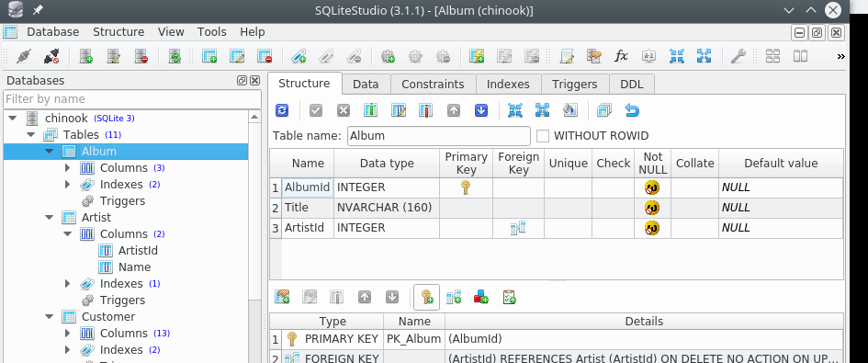The width and height of the screenshot is (868, 363).
Task: Click the Delete table toolbar icon
Action: click(x=265, y=56)
